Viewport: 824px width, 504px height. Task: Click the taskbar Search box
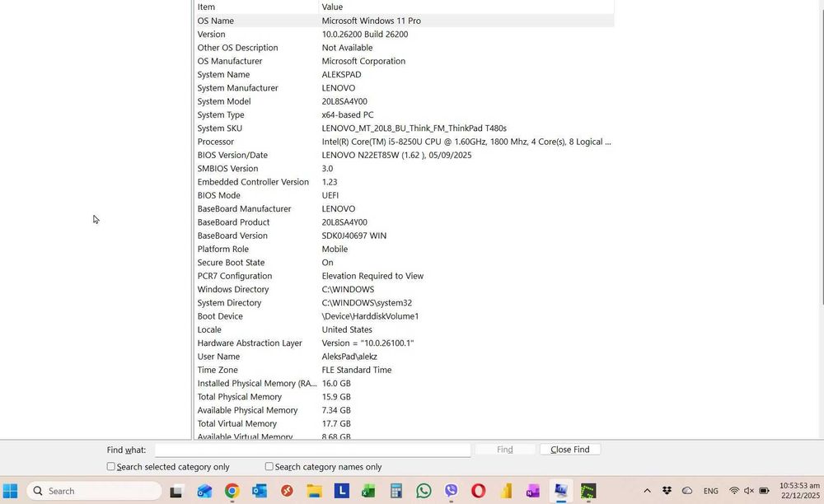pyautogui.click(x=94, y=491)
